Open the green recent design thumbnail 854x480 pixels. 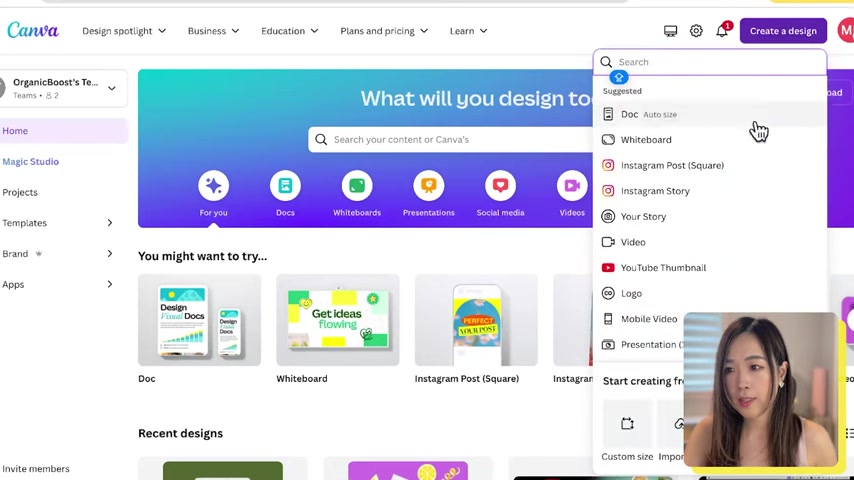coord(223,470)
